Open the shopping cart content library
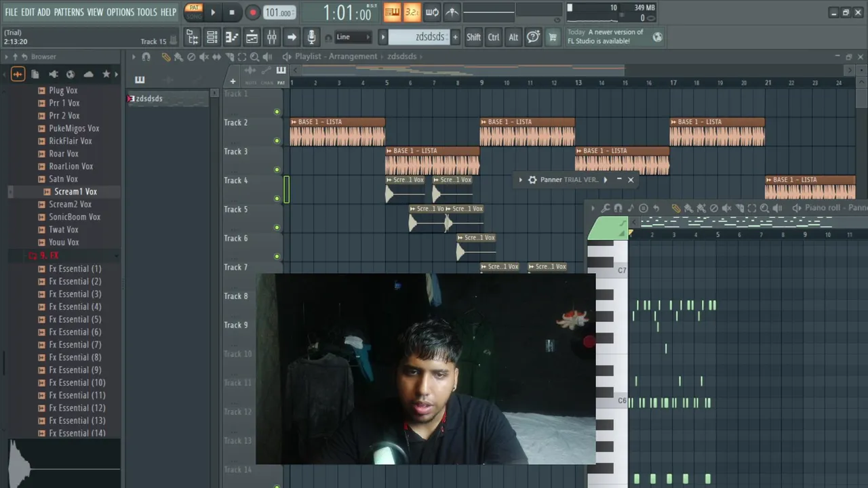 pos(553,37)
